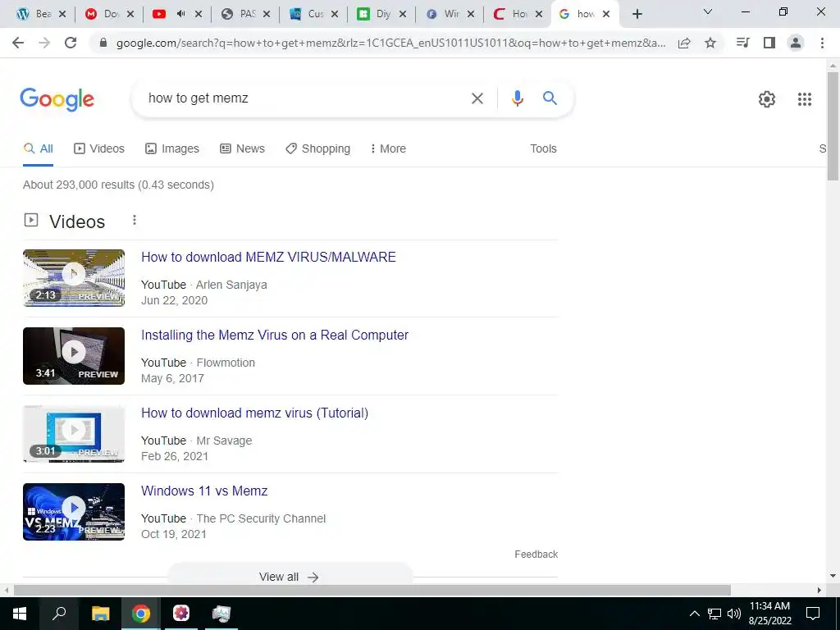Bookmark this page with star icon
The width and height of the screenshot is (840, 630).
710,43
